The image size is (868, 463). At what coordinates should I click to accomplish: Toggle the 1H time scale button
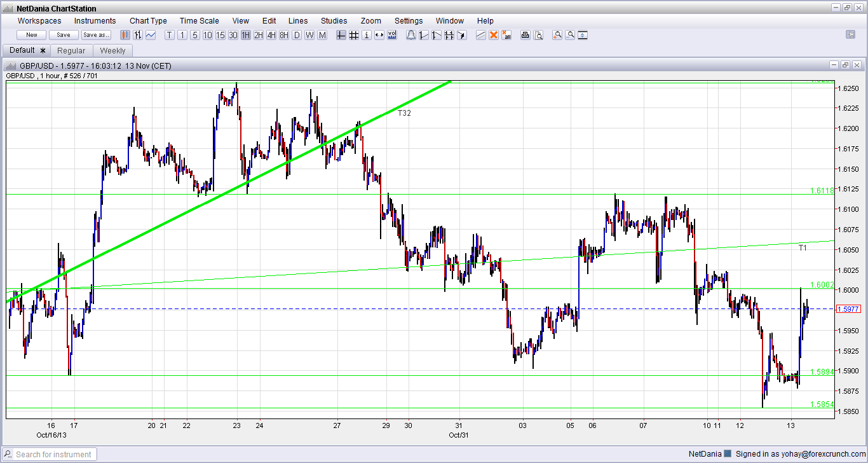(246, 35)
